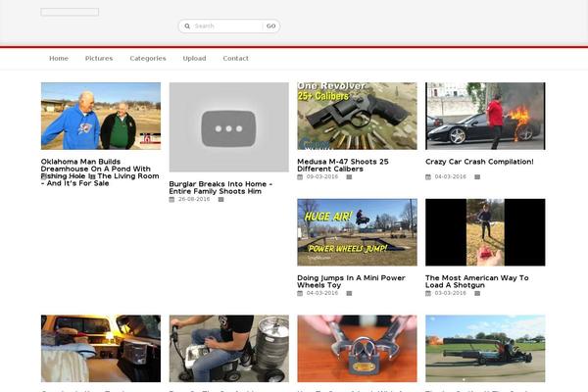588x392 pixels.
Task: Click the 09-03-2016 date text
Action: (322, 177)
